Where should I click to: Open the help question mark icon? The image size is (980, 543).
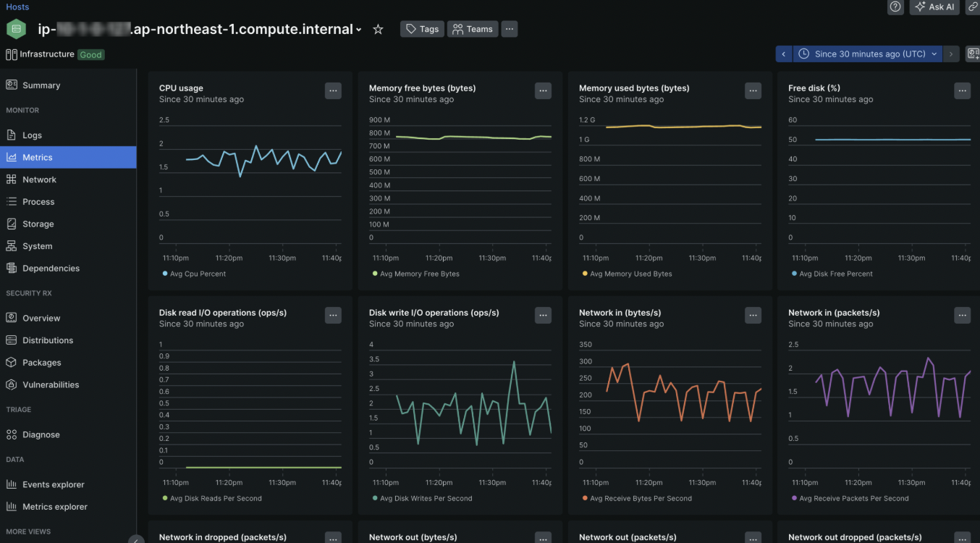[895, 7]
